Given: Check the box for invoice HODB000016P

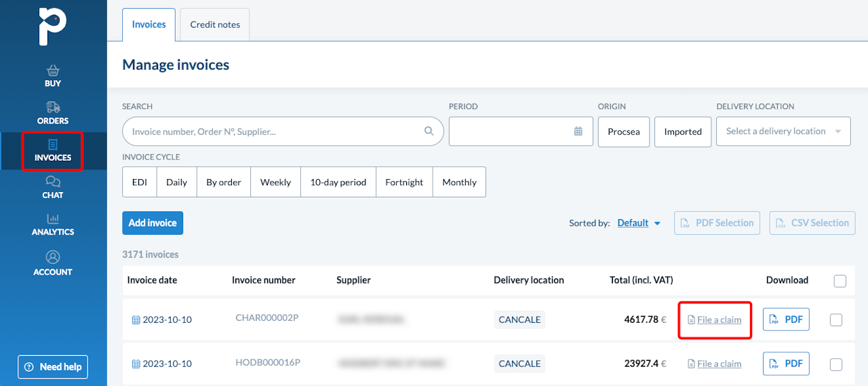Looking at the screenshot, I should [836, 364].
